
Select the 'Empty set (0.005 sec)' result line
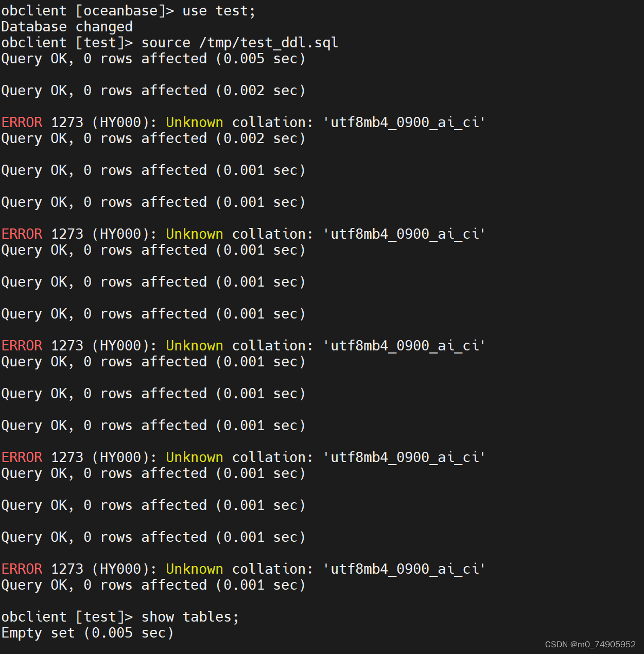88,632
